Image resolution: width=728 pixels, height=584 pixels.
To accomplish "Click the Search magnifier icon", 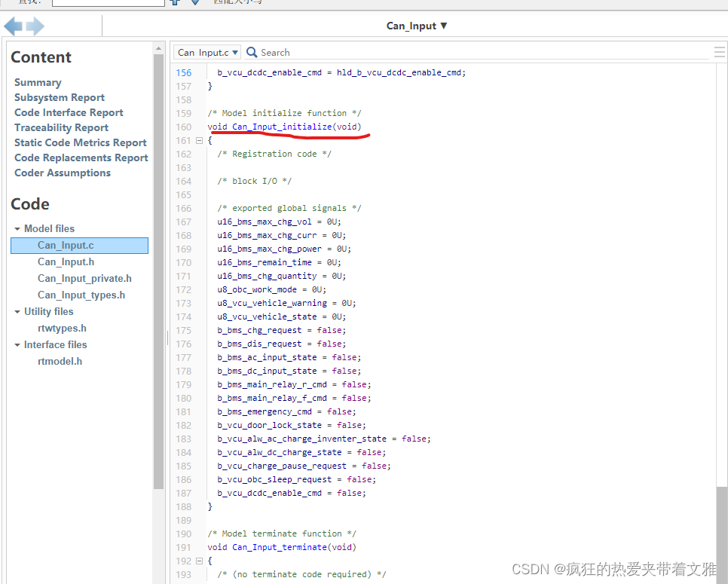I will tap(252, 52).
